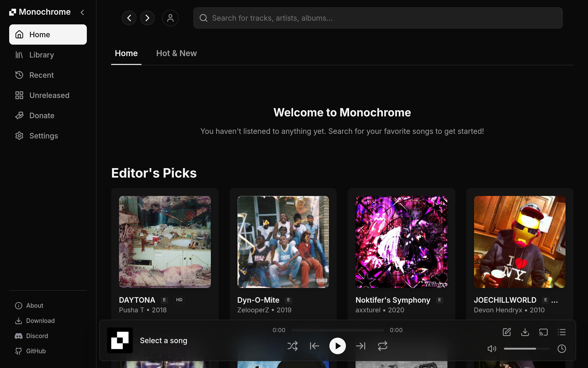This screenshot has height=368, width=588.
Task: Open the sleep timer clock icon
Action: point(562,348)
